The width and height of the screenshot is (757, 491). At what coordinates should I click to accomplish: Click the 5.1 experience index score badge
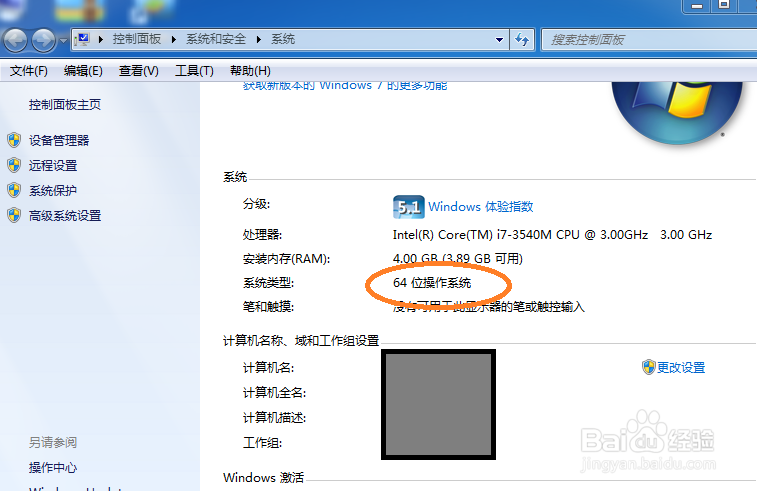coord(408,207)
